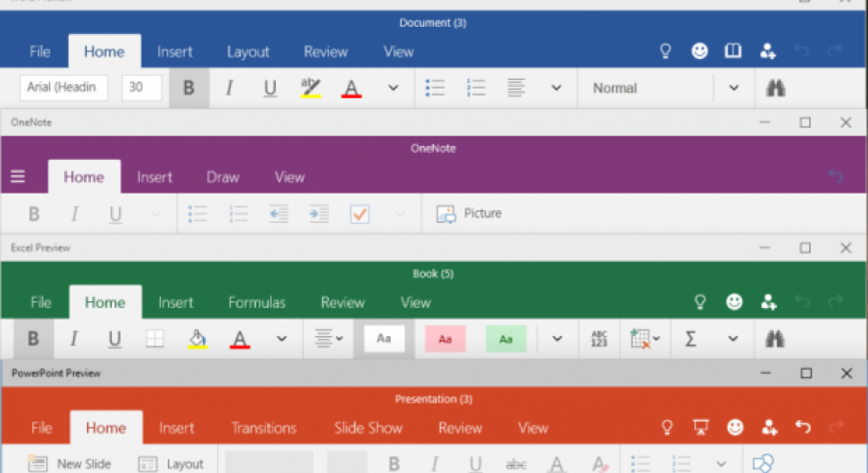Viewport: 868px width, 473px height.
Task: Click the Find binoculars icon in Word
Action: 775,88
